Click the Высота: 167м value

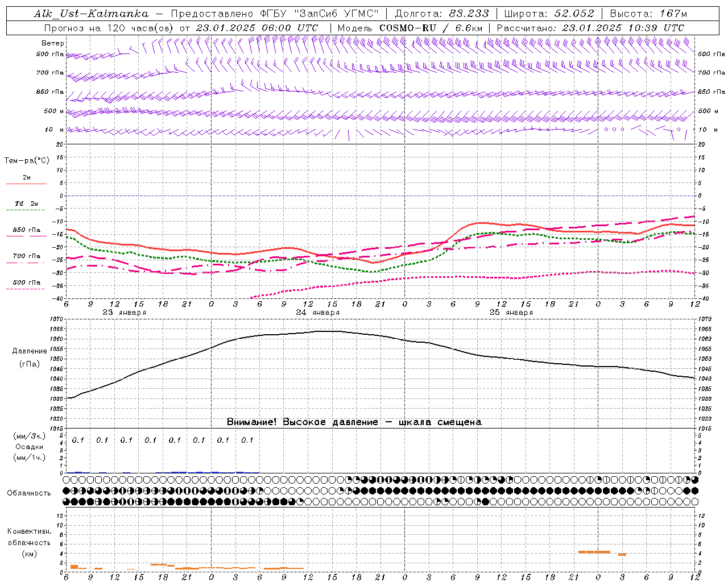[648, 14]
